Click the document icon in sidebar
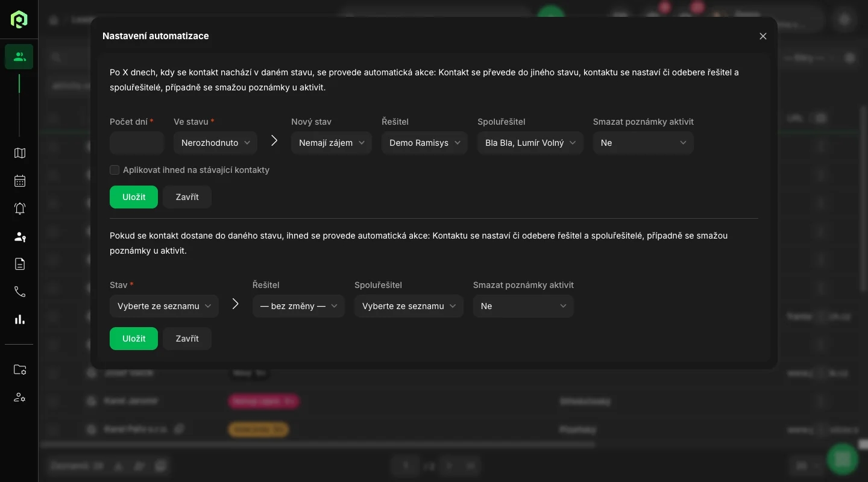 19,264
